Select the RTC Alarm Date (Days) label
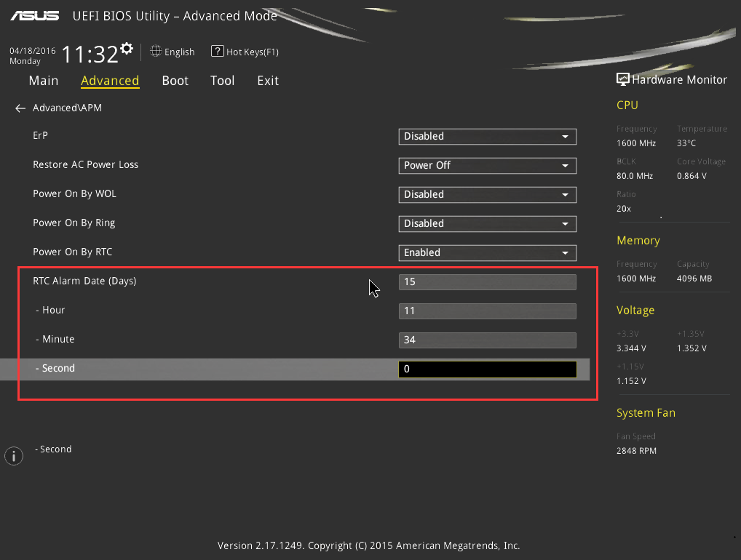The image size is (741, 560). pos(84,281)
